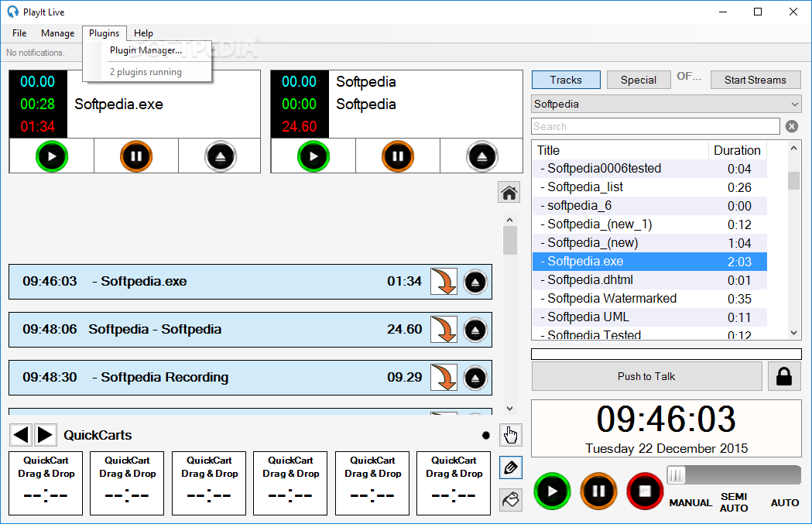Select the Softpedia0006tested track

pos(650,168)
